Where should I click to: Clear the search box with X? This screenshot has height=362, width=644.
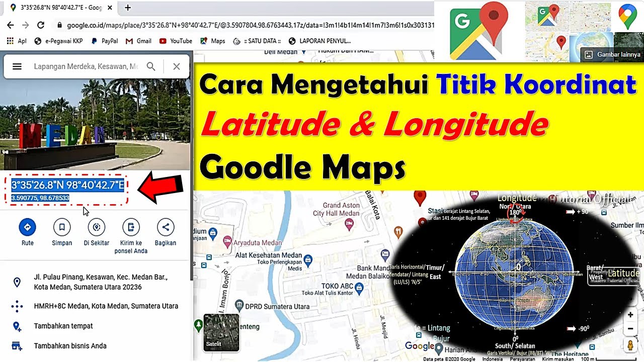click(177, 66)
